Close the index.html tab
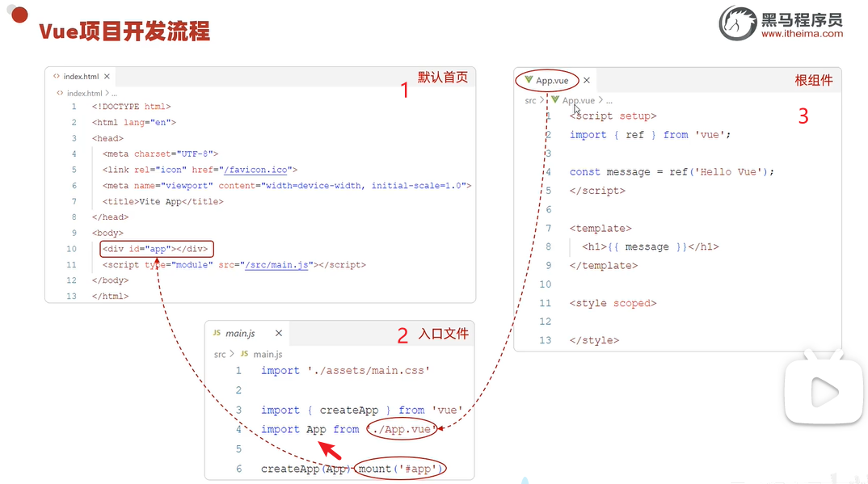This screenshot has height=484, width=868. tap(107, 76)
